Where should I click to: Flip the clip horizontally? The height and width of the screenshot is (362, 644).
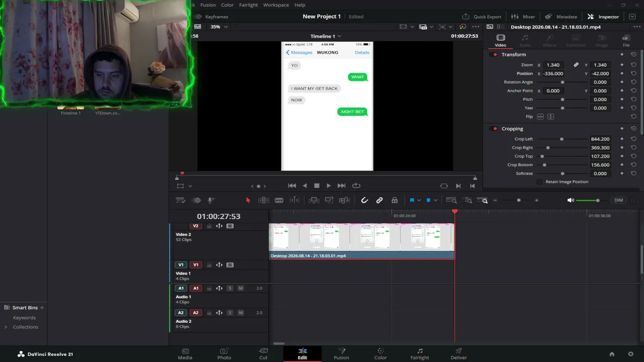(x=540, y=117)
